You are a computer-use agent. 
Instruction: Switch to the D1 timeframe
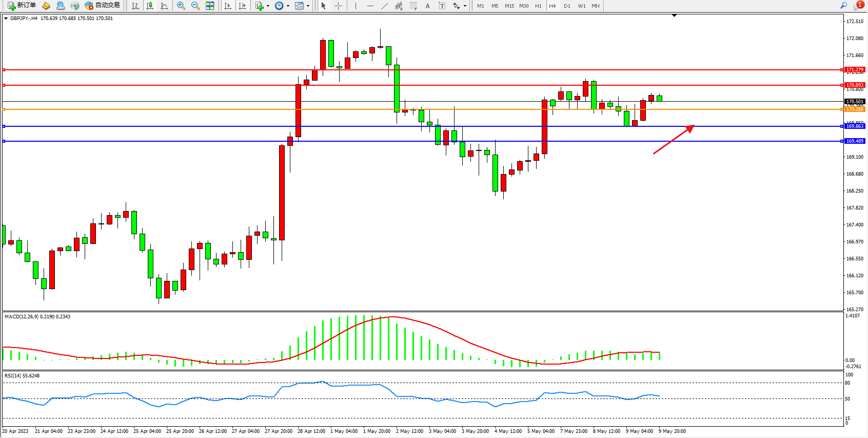[567, 6]
